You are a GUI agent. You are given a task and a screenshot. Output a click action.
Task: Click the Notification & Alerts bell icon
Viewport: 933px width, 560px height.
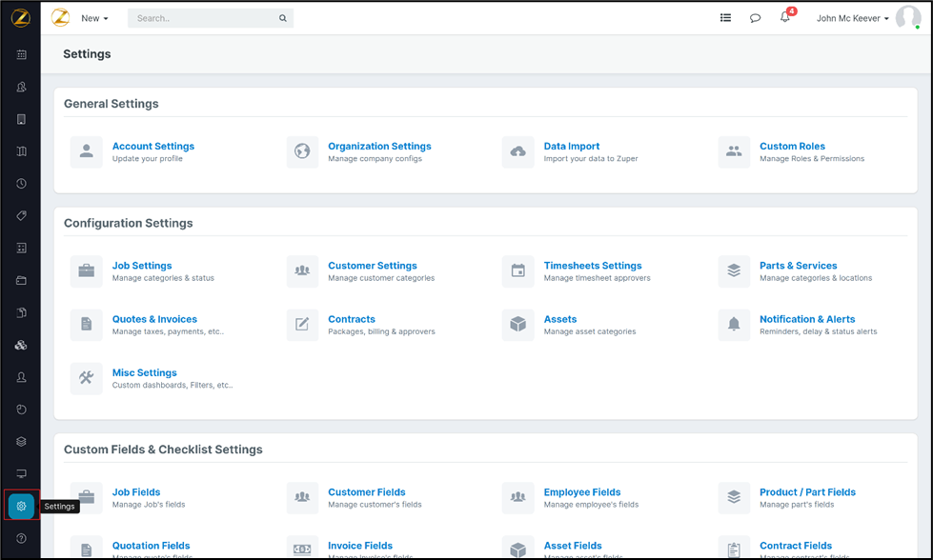[734, 325]
